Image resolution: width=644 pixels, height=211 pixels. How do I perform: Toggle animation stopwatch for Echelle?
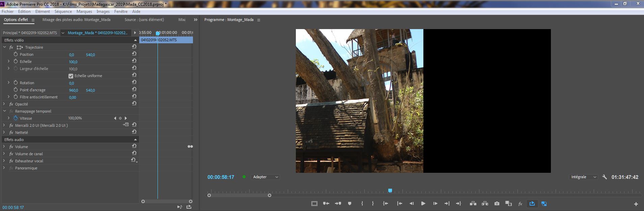pos(16,61)
